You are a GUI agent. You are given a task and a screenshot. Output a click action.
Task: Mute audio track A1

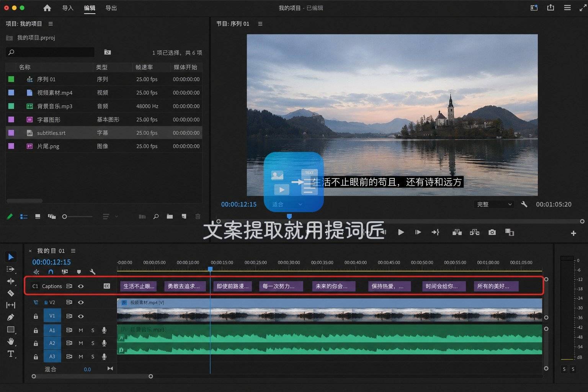coord(81,330)
